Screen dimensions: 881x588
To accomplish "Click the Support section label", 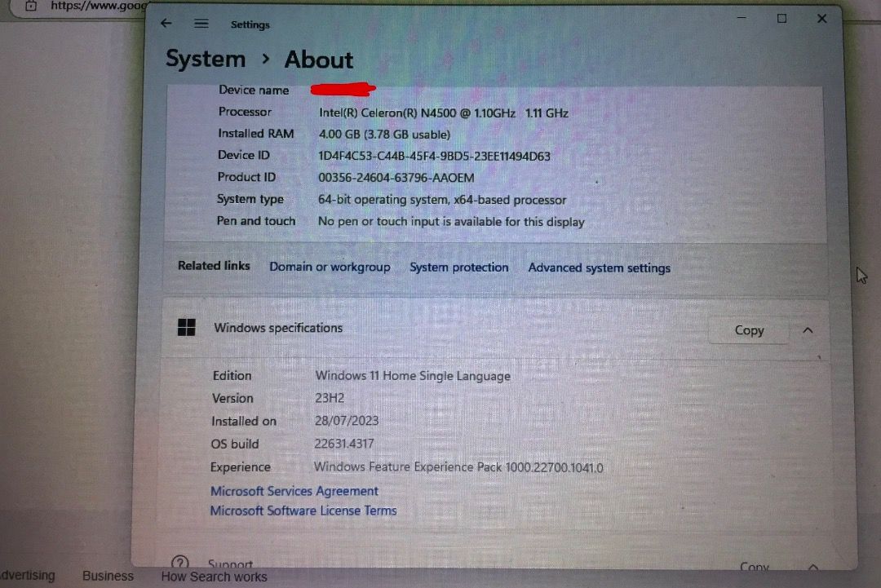I will (x=230, y=564).
